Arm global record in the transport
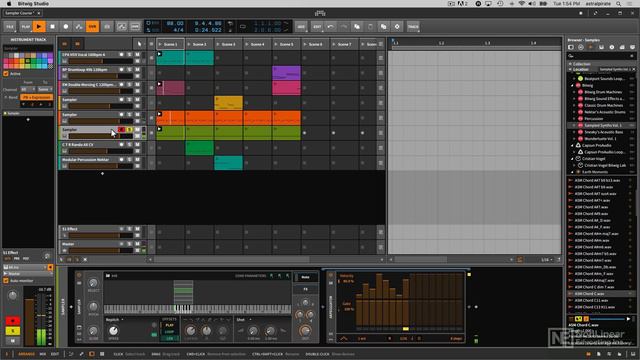The image size is (640, 360). tap(66, 27)
